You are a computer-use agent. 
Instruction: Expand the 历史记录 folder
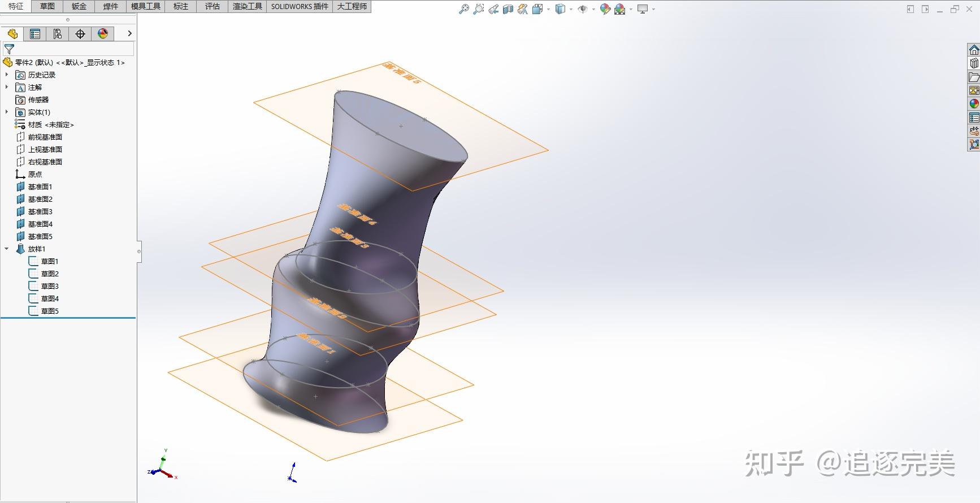pos(7,75)
